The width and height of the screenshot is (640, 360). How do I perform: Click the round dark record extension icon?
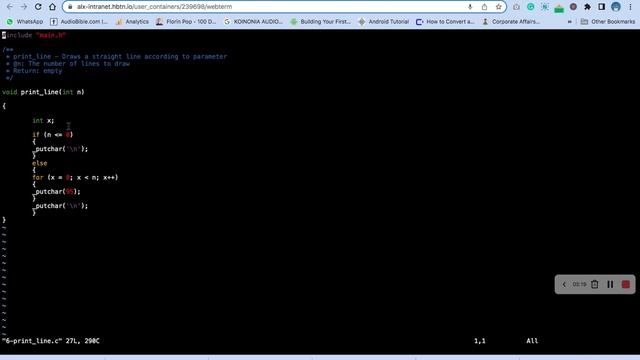(x=573, y=7)
